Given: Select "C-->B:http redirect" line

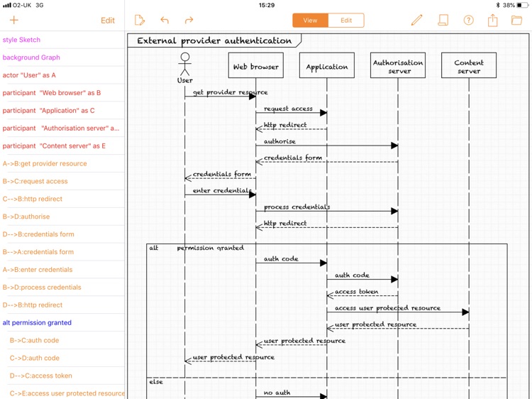Looking at the screenshot, I should 62,199.
